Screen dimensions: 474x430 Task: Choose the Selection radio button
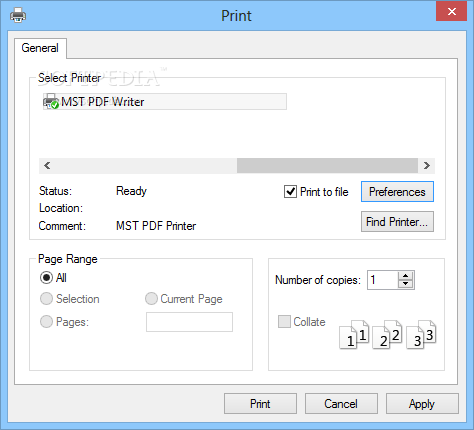[46, 299]
